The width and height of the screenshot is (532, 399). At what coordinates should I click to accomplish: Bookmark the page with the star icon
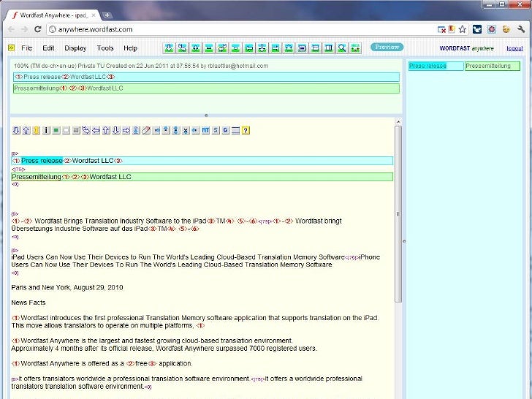(x=462, y=29)
